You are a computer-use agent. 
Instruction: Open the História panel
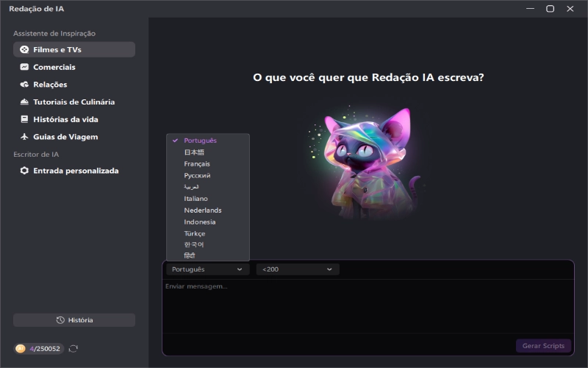(74, 320)
